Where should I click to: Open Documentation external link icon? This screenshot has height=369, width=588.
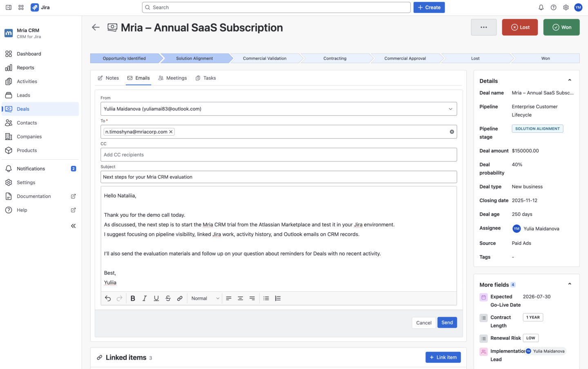[73, 196]
